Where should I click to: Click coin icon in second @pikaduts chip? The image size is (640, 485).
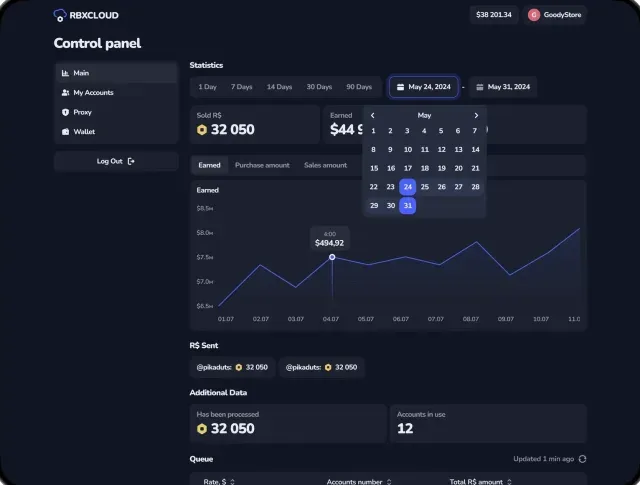coord(328,367)
